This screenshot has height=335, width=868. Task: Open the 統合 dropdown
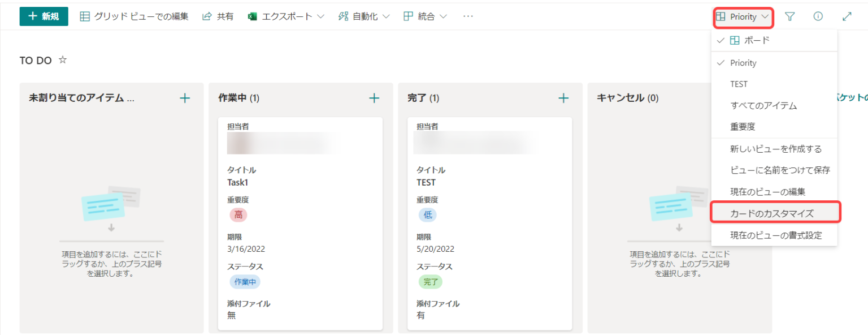[425, 17]
